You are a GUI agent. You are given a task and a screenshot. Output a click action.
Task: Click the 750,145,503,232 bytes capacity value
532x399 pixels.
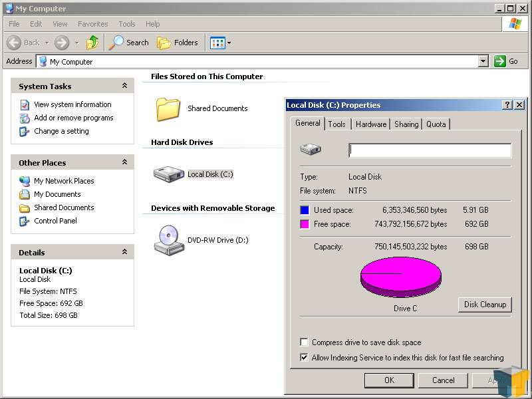click(410, 247)
